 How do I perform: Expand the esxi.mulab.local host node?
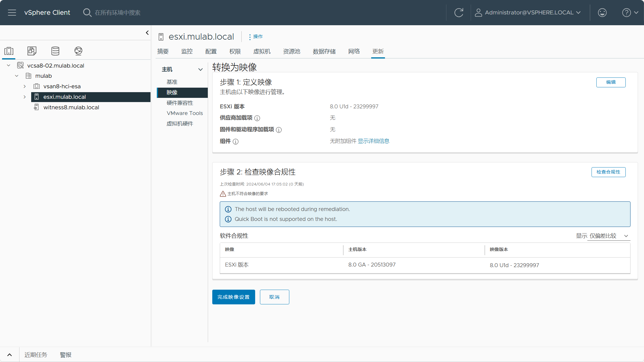25,97
